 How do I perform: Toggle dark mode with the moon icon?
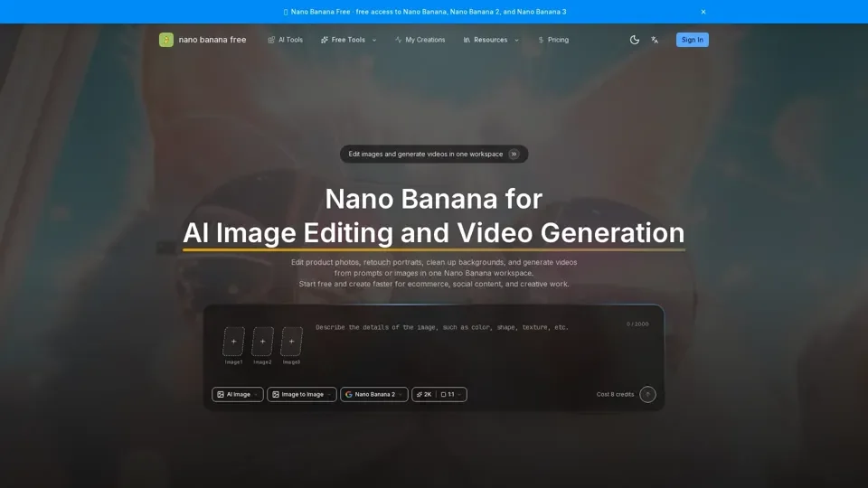click(635, 40)
